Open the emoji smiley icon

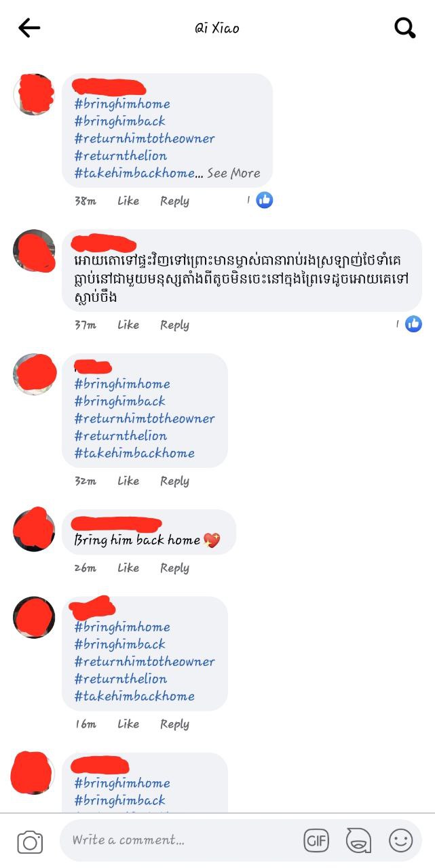click(400, 841)
